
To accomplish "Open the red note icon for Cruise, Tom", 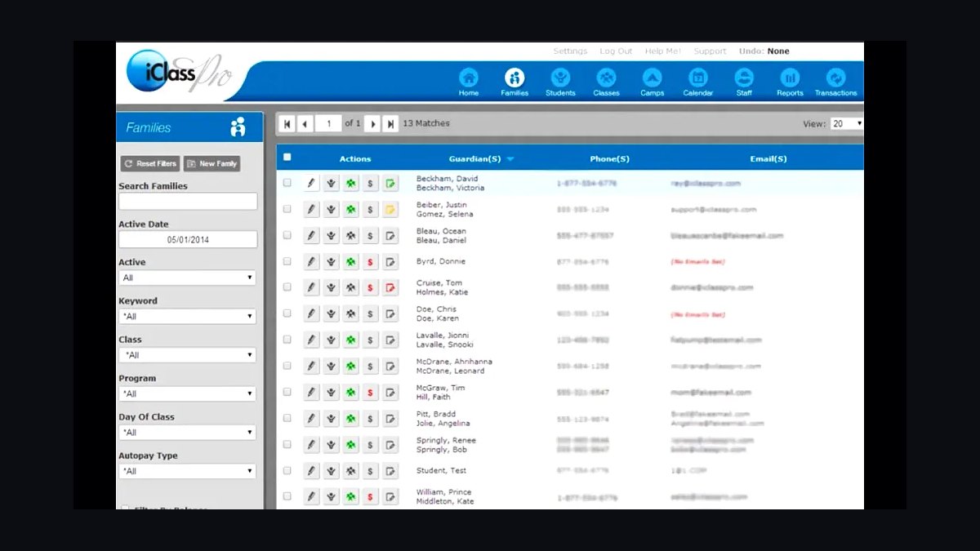I will tap(390, 288).
